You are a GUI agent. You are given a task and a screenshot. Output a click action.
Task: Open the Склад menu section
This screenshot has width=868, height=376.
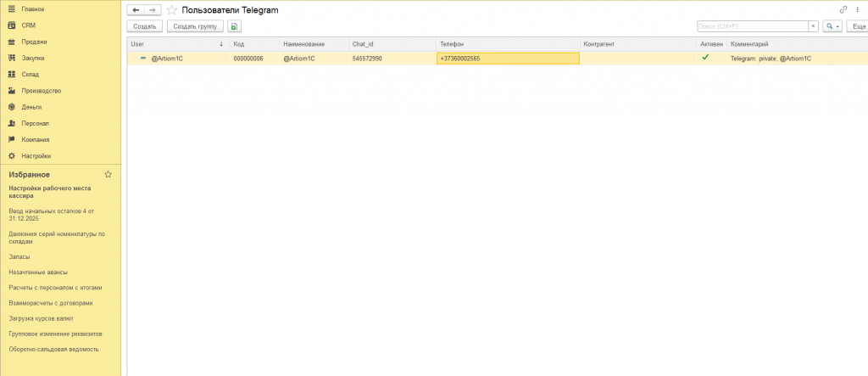coord(30,75)
